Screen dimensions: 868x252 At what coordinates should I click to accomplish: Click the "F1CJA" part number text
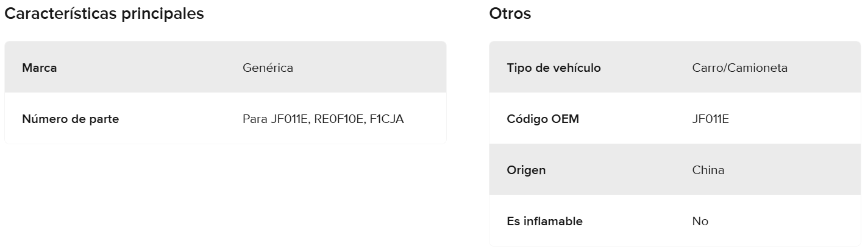click(x=387, y=119)
